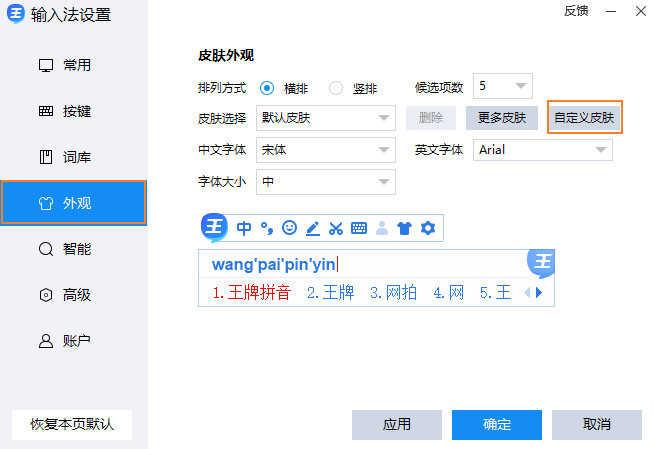Click the keyboard icon beside 按键
Screen dimensions: 654x449
tap(46, 111)
